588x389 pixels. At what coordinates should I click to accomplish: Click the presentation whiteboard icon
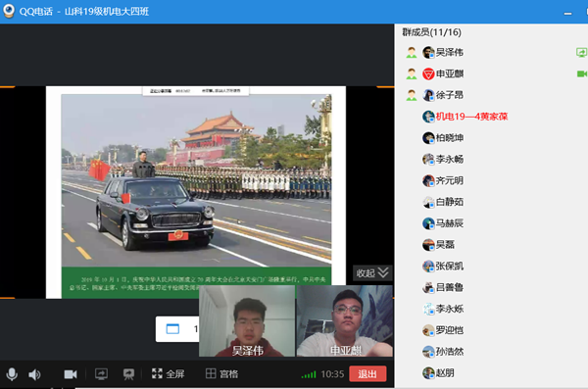point(128,374)
